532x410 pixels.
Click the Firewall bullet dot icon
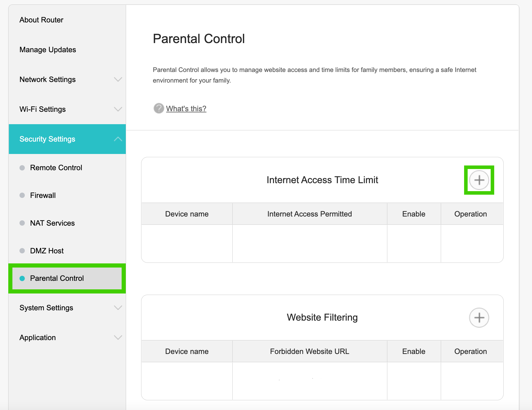[22, 195]
